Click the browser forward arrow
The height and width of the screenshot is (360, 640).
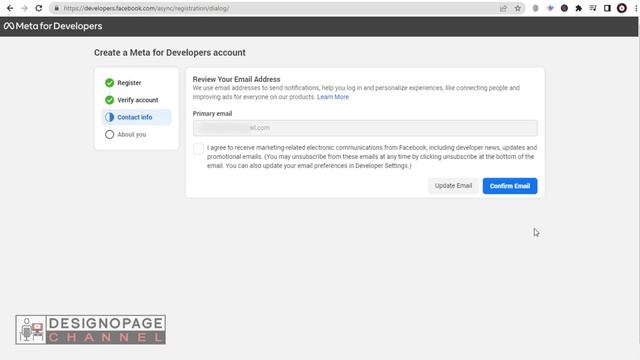24,8
